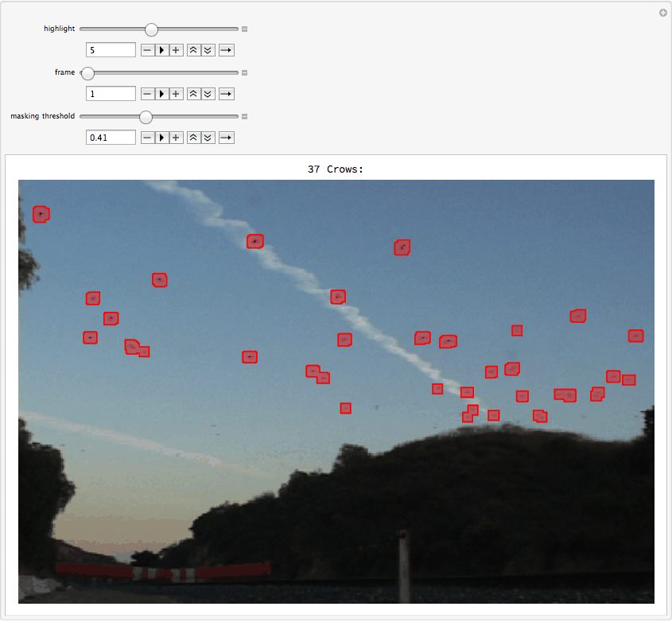Click the highlight value input field
This screenshot has height=622, width=672.
[110, 49]
